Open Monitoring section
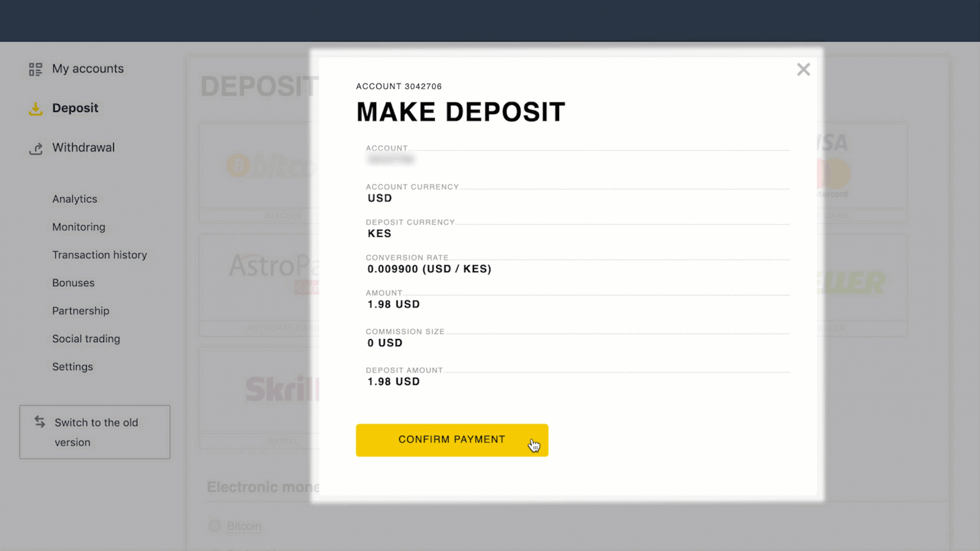980x551 pixels. coord(78,227)
